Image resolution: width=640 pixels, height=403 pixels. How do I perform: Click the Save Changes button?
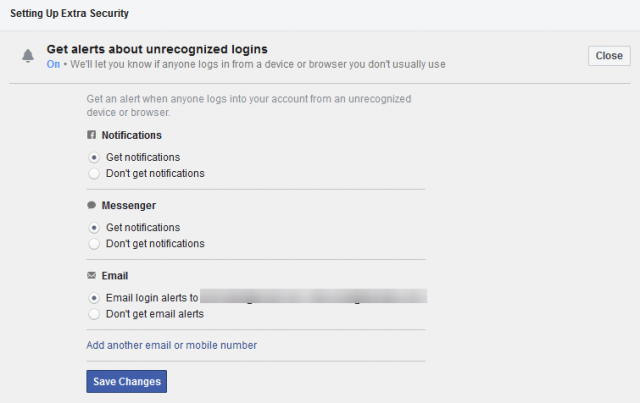click(x=125, y=381)
